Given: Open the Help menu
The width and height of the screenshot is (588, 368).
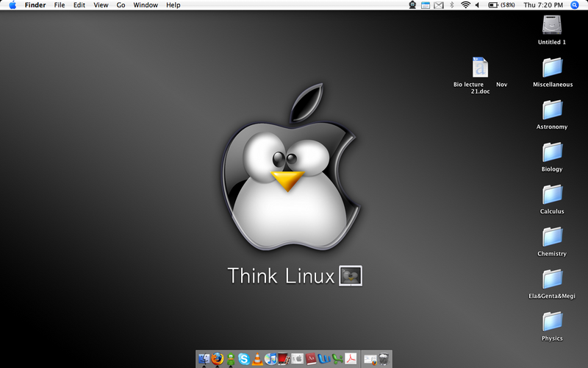Looking at the screenshot, I should click(173, 5).
